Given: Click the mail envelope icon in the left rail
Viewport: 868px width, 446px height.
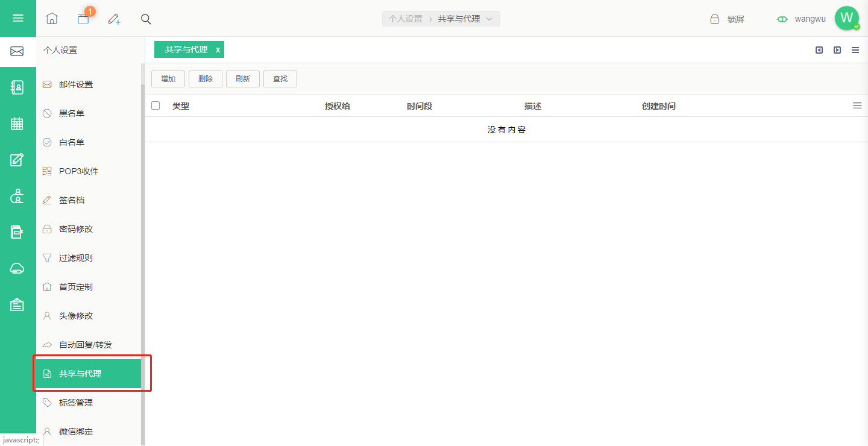Looking at the screenshot, I should (17, 51).
